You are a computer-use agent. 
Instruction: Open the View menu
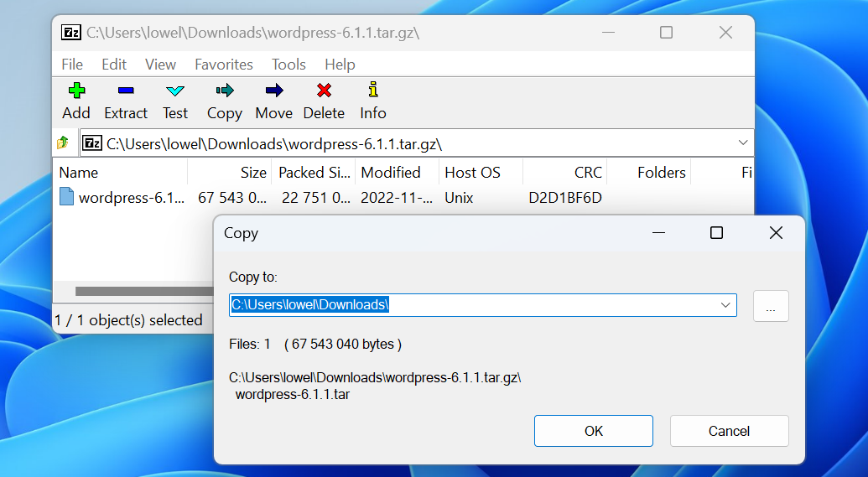click(160, 65)
